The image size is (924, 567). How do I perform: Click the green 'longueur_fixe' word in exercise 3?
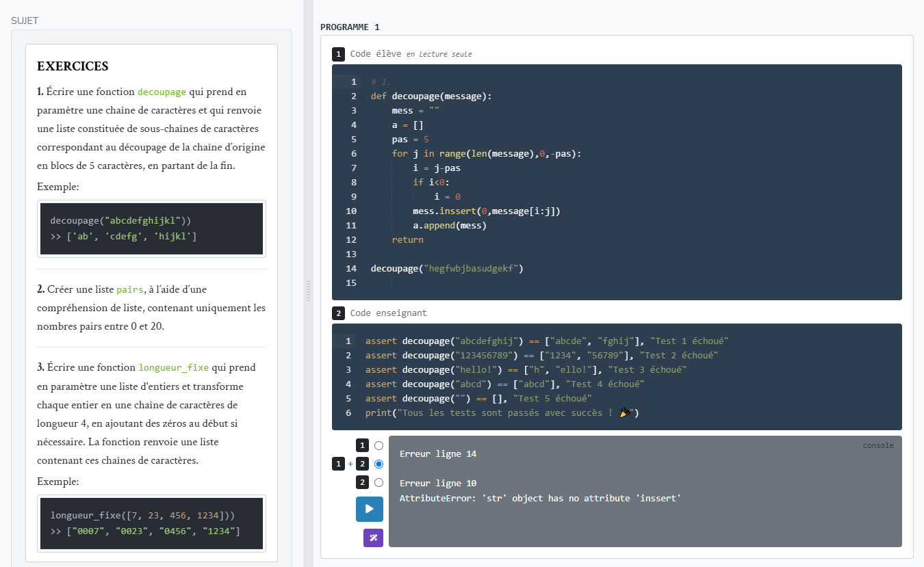click(173, 367)
